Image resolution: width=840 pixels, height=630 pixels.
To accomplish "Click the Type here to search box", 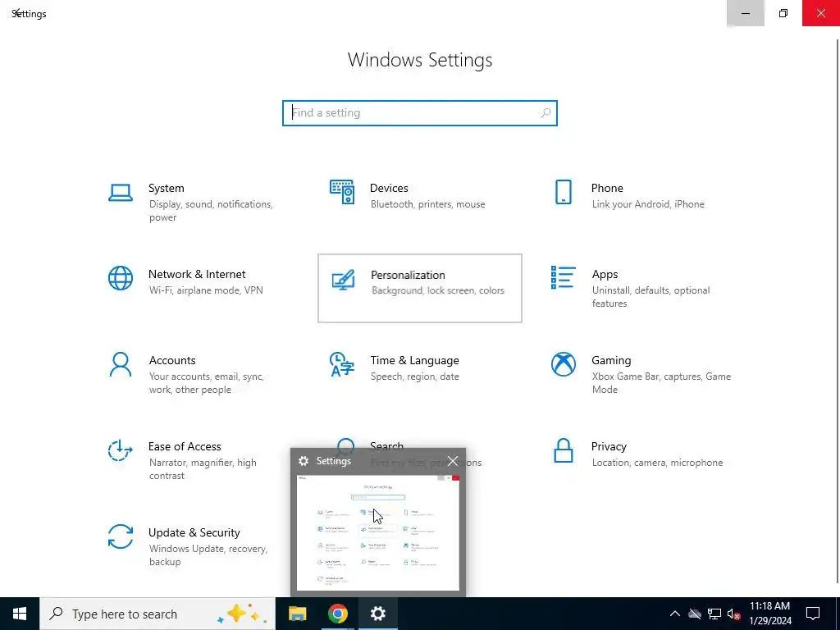I will 157,614.
